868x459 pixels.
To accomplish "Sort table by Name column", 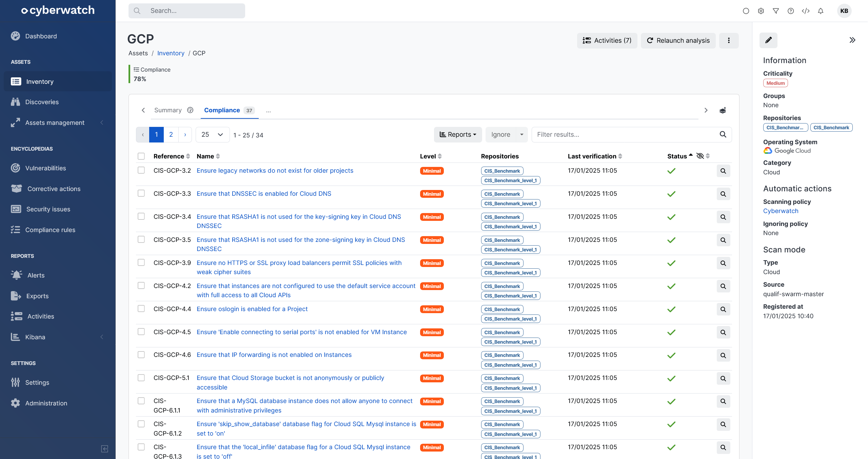I will [x=208, y=156].
